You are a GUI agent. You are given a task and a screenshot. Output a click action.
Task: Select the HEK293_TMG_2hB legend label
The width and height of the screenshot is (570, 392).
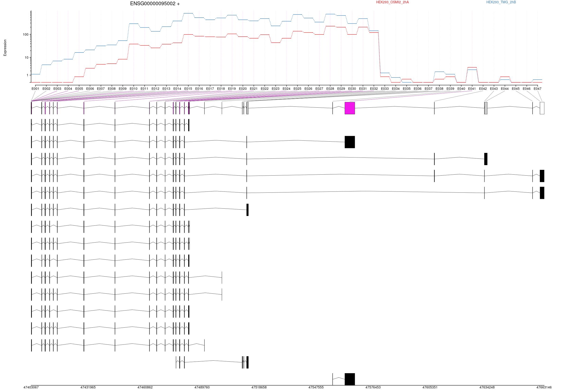coord(501,2)
